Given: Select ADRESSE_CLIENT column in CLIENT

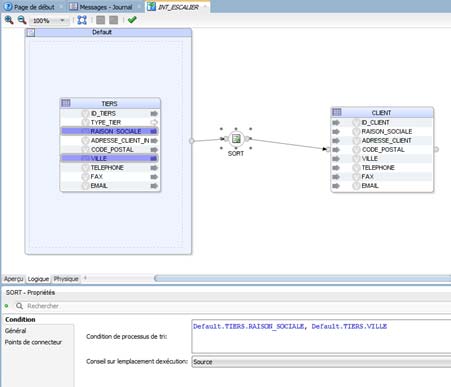Looking at the screenshot, I should tap(382, 141).
